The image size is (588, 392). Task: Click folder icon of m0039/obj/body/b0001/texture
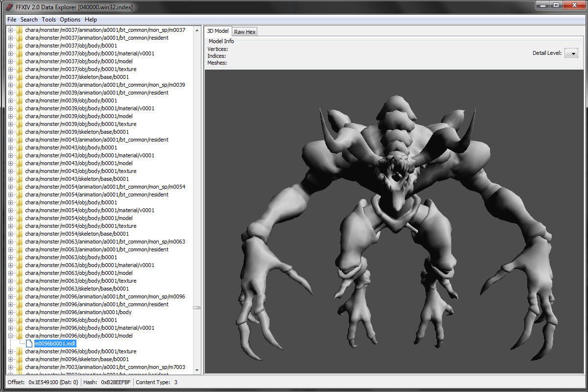click(x=20, y=124)
